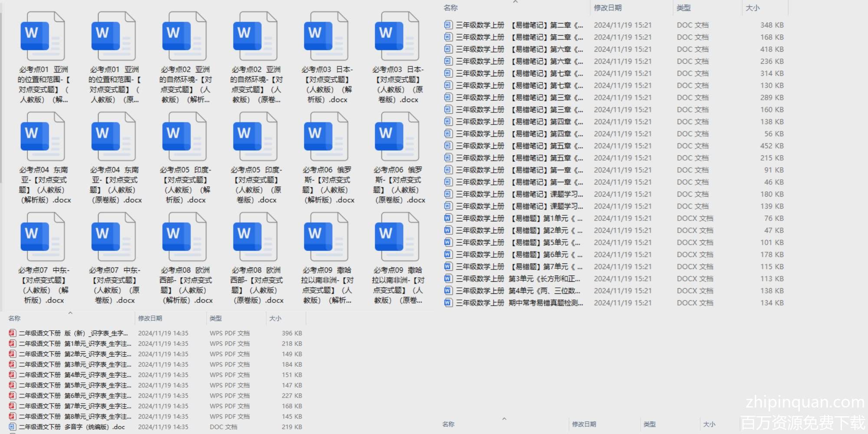Screen dimensions: 868x434
Task: Select 必考点08 欧洲西部 原卷版 docx icon
Action: tap(255, 237)
